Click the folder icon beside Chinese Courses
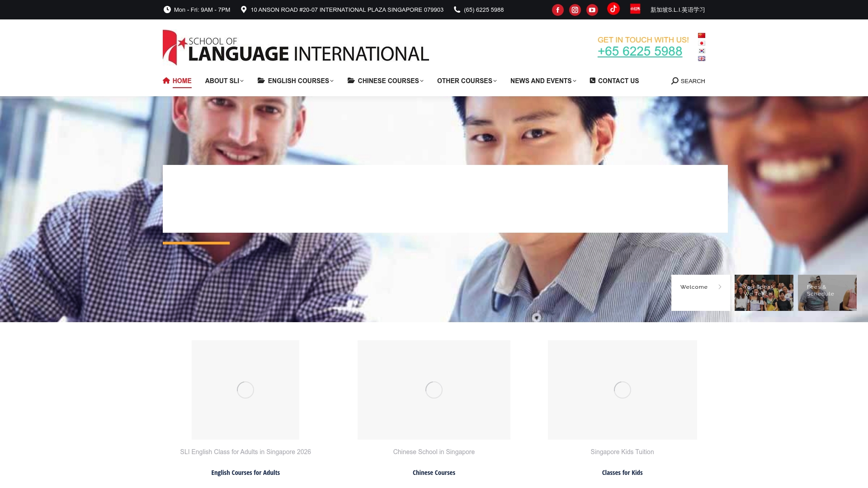868x488 pixels. click(x=351, y=80)
